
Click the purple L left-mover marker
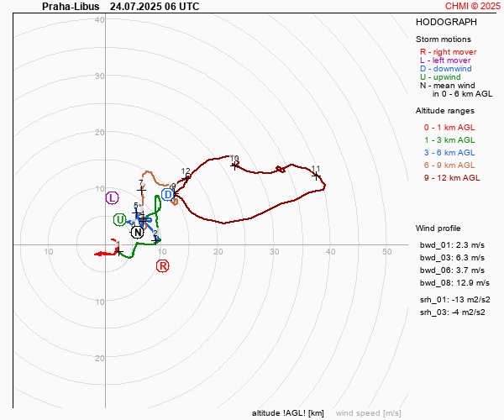click(113, 197)
